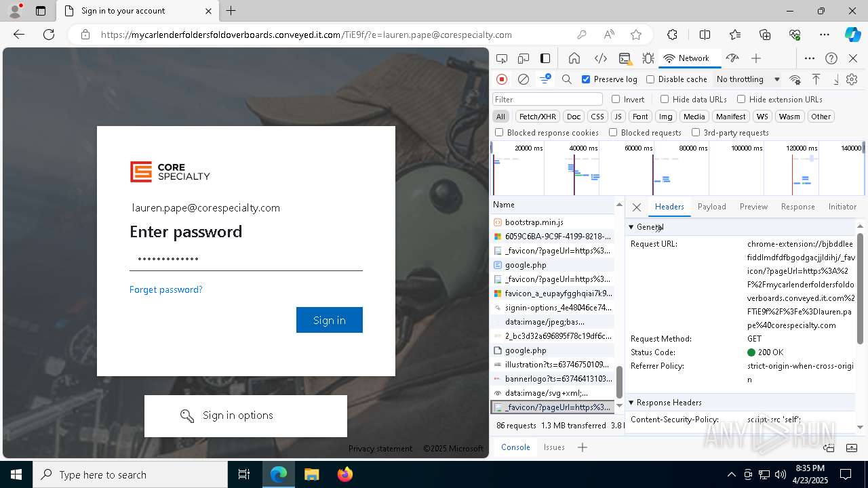Toggle the network filter funnel icon
This screenshot has height=488, width=868.
coord(545,79)
